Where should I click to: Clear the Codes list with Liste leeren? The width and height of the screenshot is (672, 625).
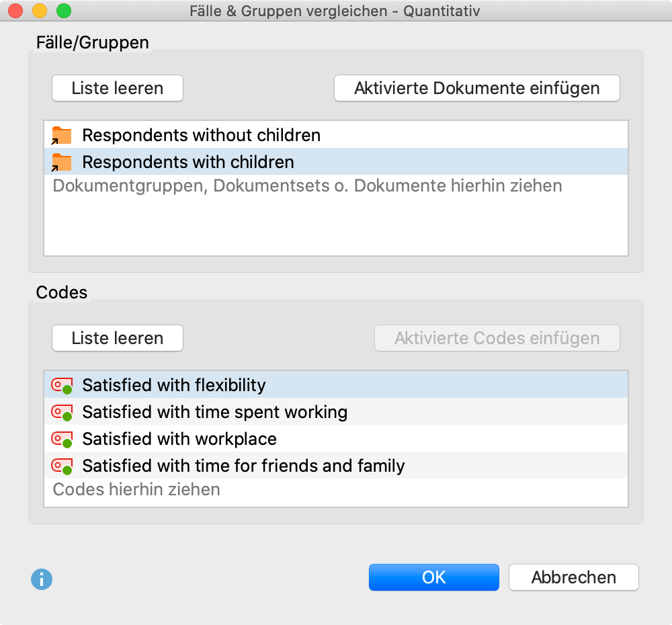click(x=118, y=338)
